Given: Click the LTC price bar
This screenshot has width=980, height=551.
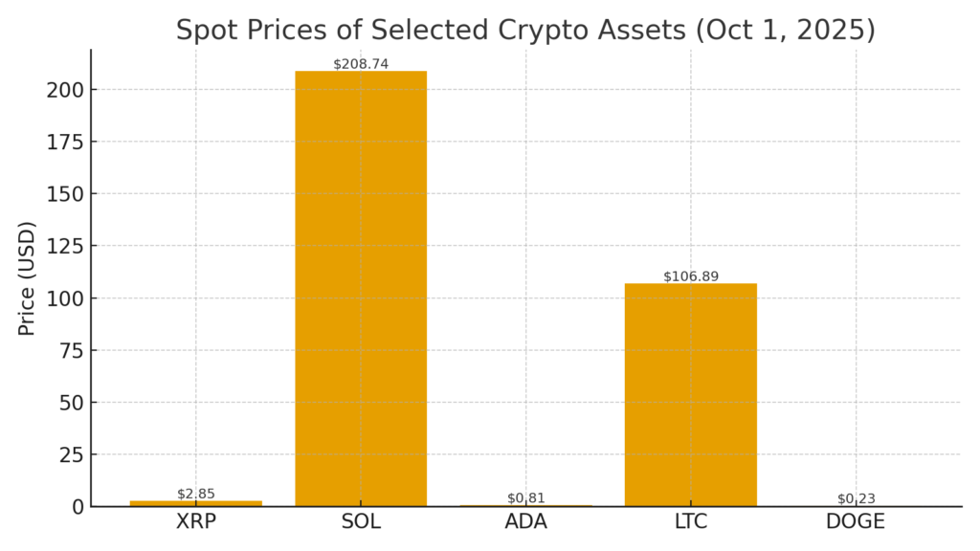Looking at the screenshot, I should (690, 394).
